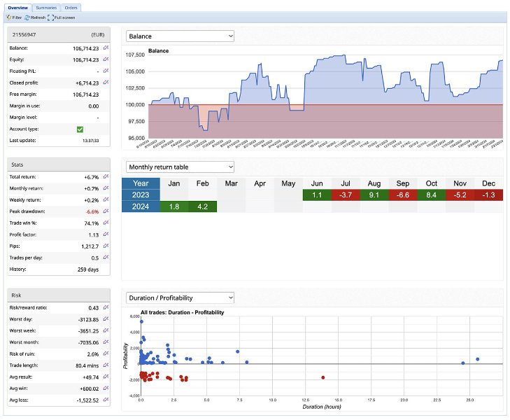Click chart icon next to Risk/reward ratio
The width and height of the screenshot is (510, 420).
click(x=106, y=307)
